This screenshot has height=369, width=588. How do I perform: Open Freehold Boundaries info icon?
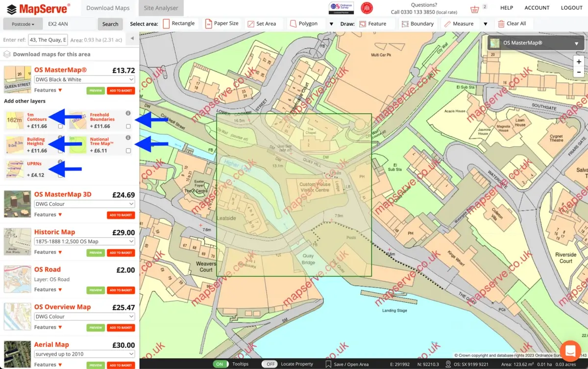point(128,113)
